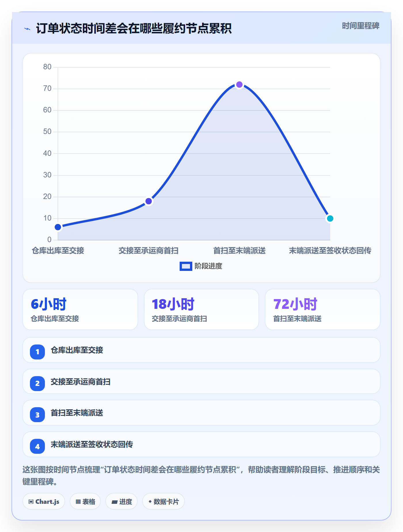The width and height of the screenshot is (403, 532).
Task: Click the x-axis label 末端派送至签收状态回传
Action: 330,251
